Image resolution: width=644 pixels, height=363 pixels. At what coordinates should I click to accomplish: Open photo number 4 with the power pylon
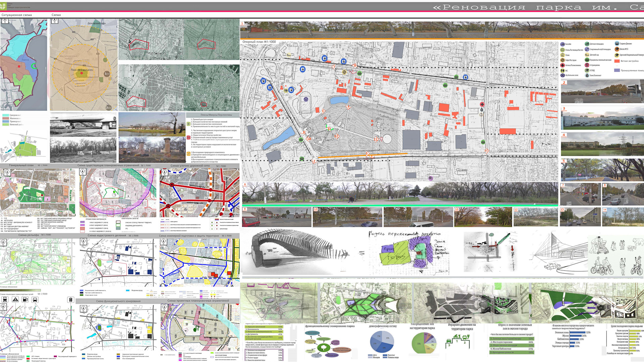(x=602, y=145)
